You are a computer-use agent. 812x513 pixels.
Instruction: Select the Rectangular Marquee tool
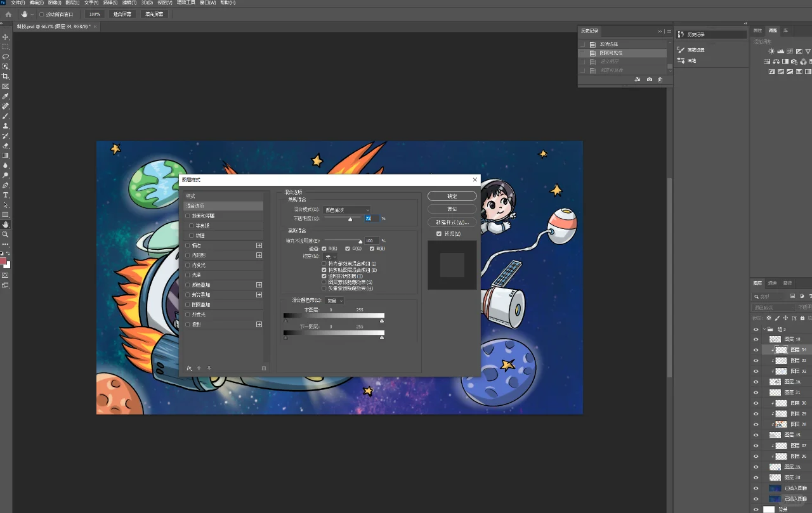coord(6,47)
